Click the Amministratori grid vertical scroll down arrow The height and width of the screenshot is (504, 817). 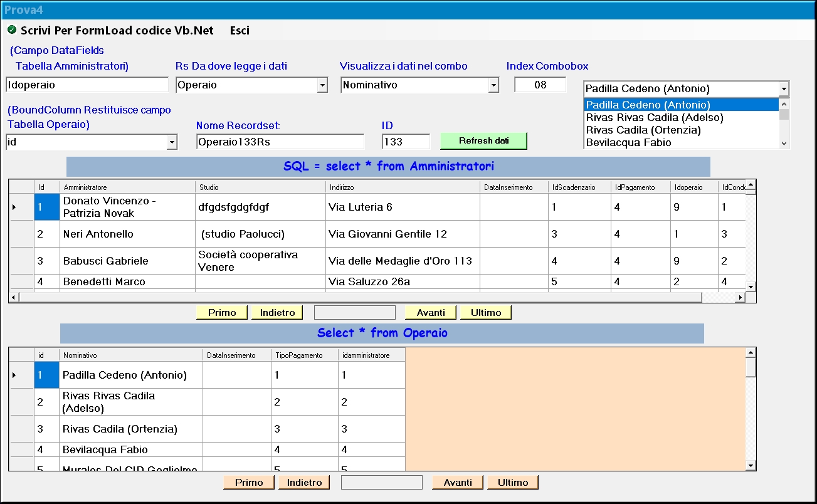click(751, 286)
